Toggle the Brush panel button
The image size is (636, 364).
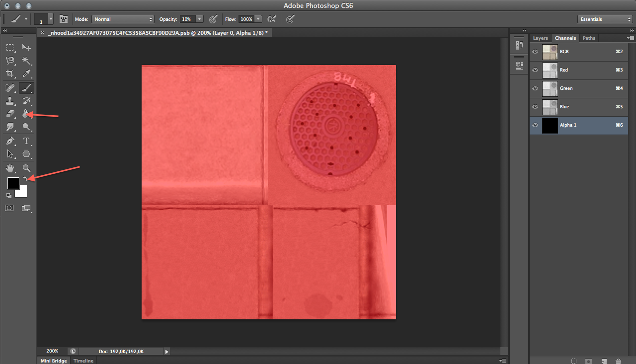point(63,19)
